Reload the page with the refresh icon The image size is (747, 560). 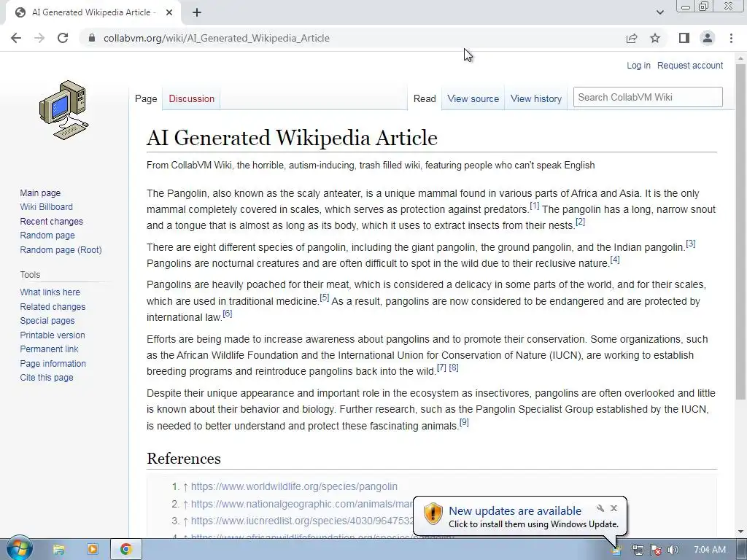(63, 38)
